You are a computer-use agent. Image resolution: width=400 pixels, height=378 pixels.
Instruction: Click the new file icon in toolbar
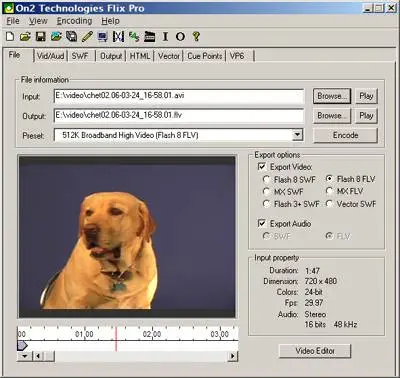(10, 36)
